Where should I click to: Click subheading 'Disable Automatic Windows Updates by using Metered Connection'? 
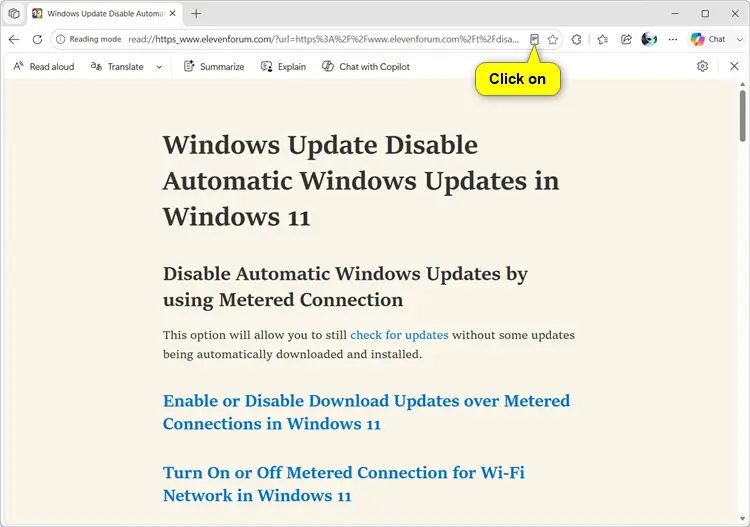pyautogui.click(x=345, y=286)
